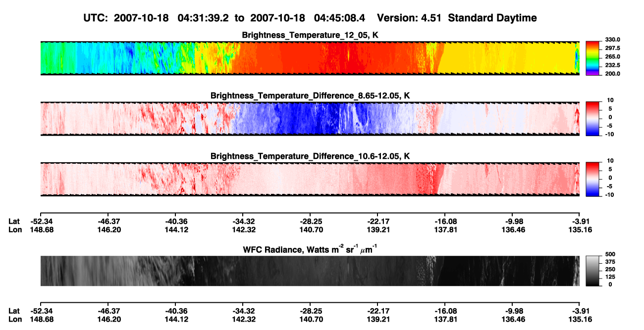Viewport: 644px width, 330px height.
Task: Click the 'Lat' label of the bottom axis
Action: pyautogui.click(x=14, y=311)
